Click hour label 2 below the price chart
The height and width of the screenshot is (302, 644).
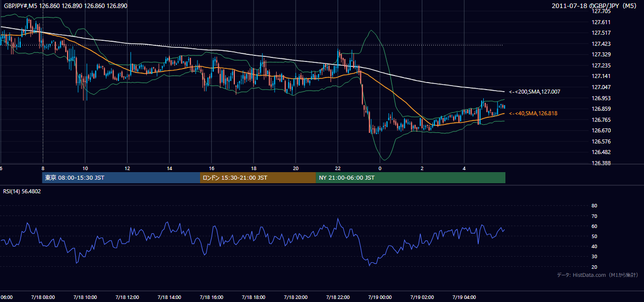[422, 168]
